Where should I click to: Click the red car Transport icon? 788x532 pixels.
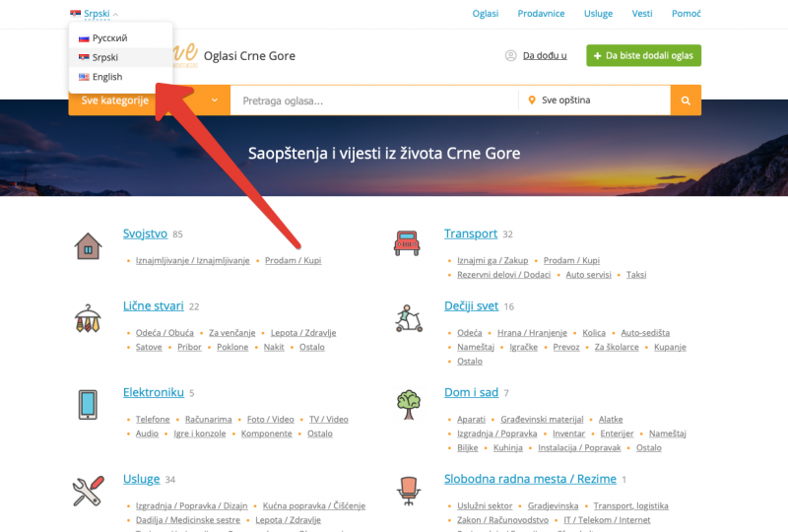point(407,243)
